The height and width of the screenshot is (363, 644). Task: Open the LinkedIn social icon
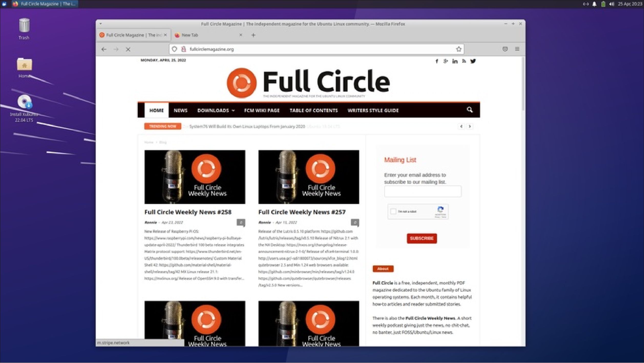pos(455,61)
